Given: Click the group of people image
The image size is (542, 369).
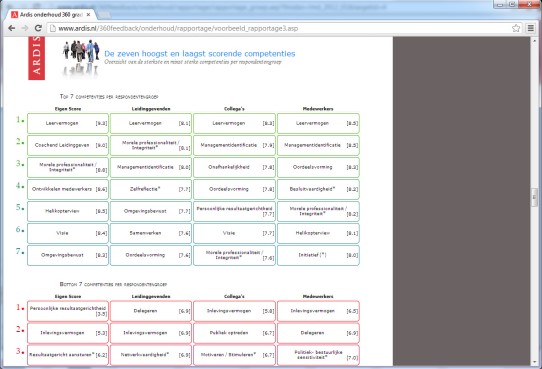Looking at the screenshot, I should coord(81,58).
